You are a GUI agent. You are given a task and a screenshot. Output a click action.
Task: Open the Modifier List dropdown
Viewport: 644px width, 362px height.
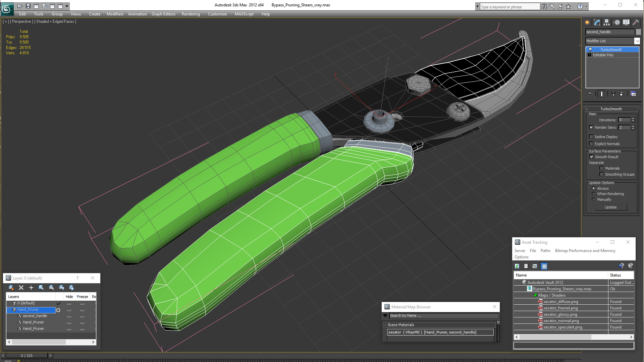pos(637,41)
